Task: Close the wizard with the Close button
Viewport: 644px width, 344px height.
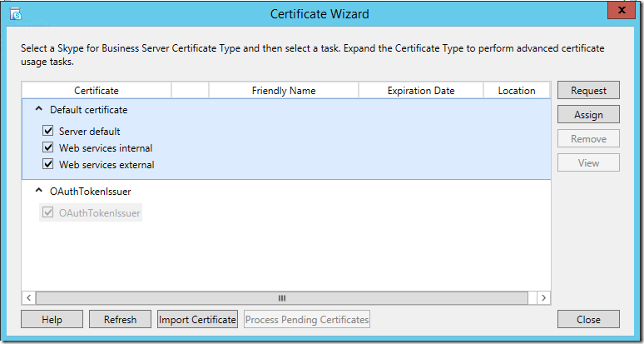Action: tap(588, 319)
